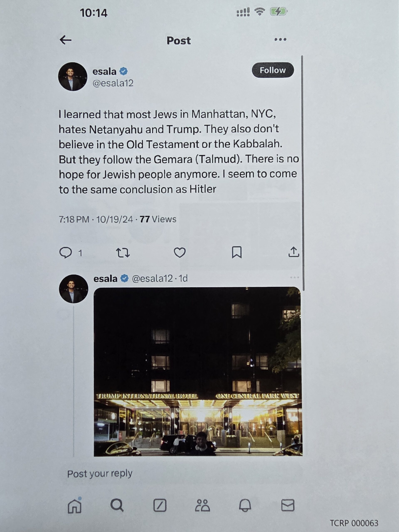Screen dimensions: 399x532
Task: Open esala's profile picture on main post
Action: point(73,76)
